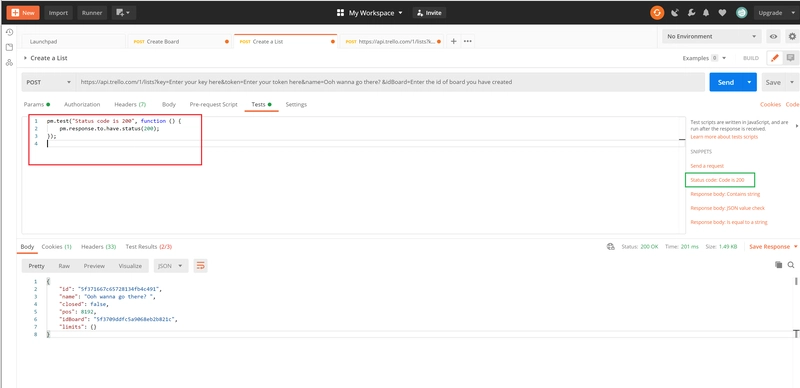Screen dimensions: 800x388
Task: Insert the Send a request snippet
Action: tap(707, 166)
